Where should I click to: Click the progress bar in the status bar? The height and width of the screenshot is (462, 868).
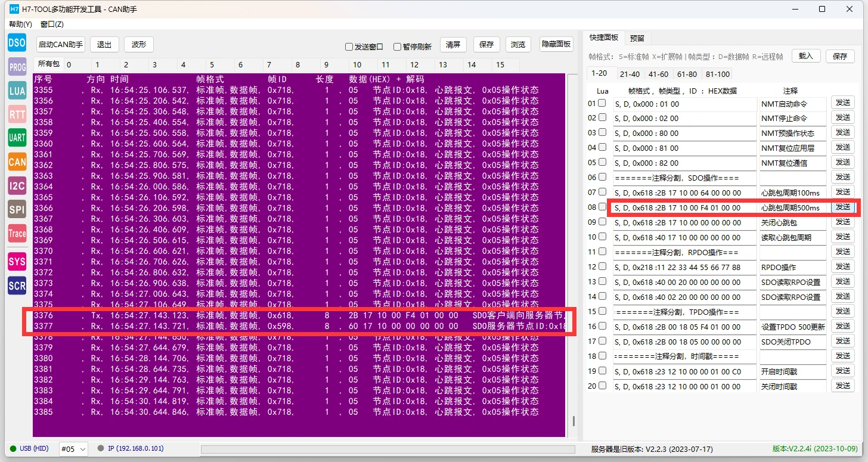coord(388,449)
